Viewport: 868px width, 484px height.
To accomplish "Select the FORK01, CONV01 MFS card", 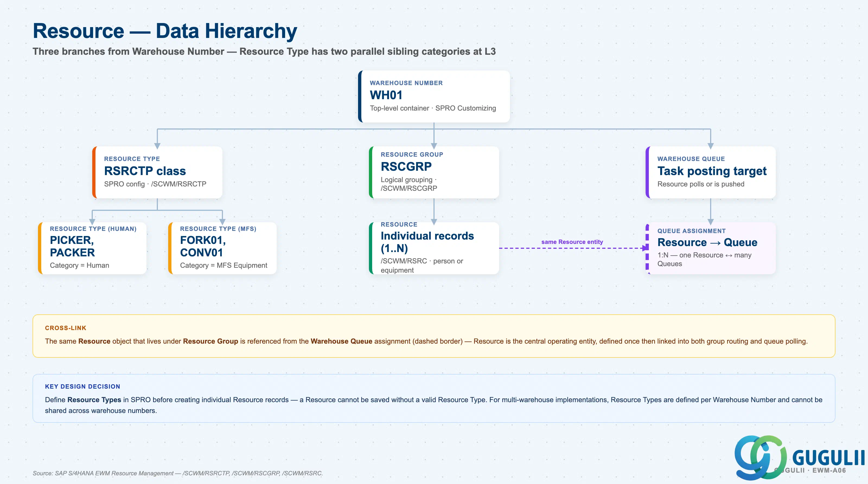I will [222, 248].
